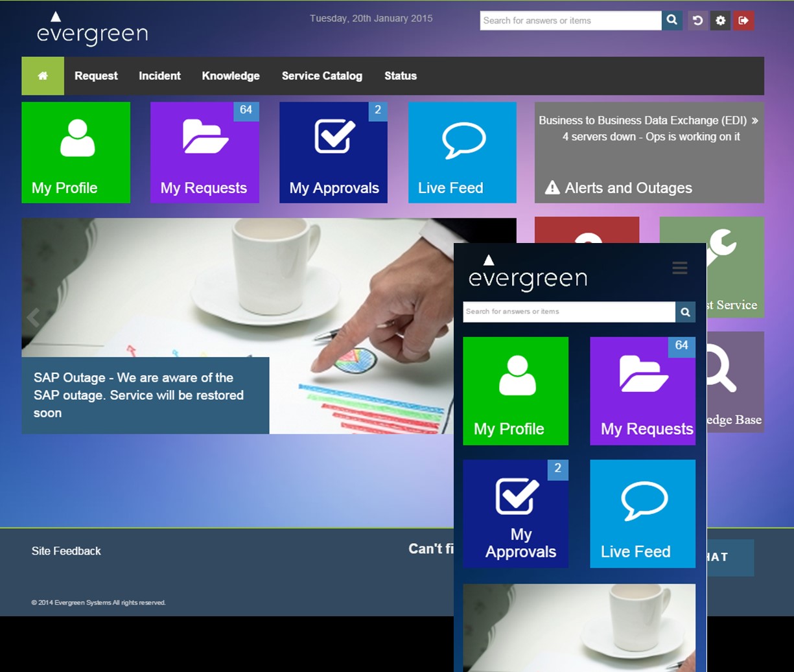Viewport: 794px width, 672px height.
Task: Open the Service Catalog menu
Action: tap(321, 76)
